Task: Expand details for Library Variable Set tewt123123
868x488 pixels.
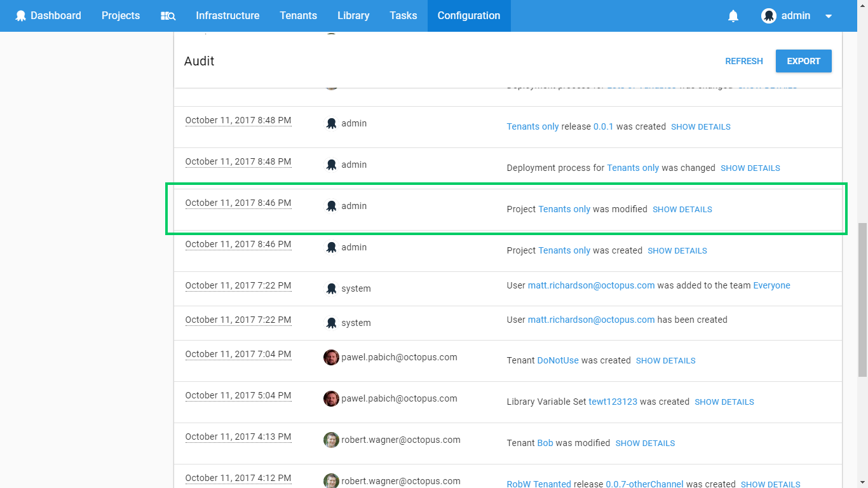Action: (x=724, y=402)
